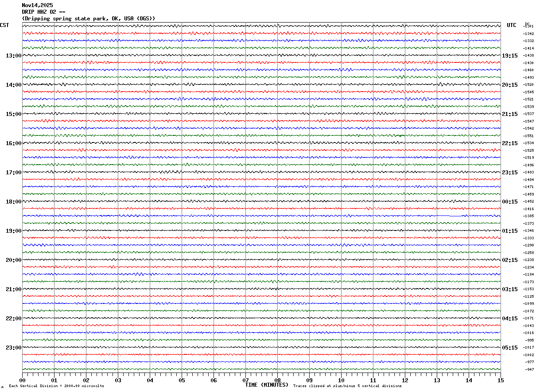Click the DC offset value -1483
The width and height of the screenshot is (536, 392).
(528, 173)
